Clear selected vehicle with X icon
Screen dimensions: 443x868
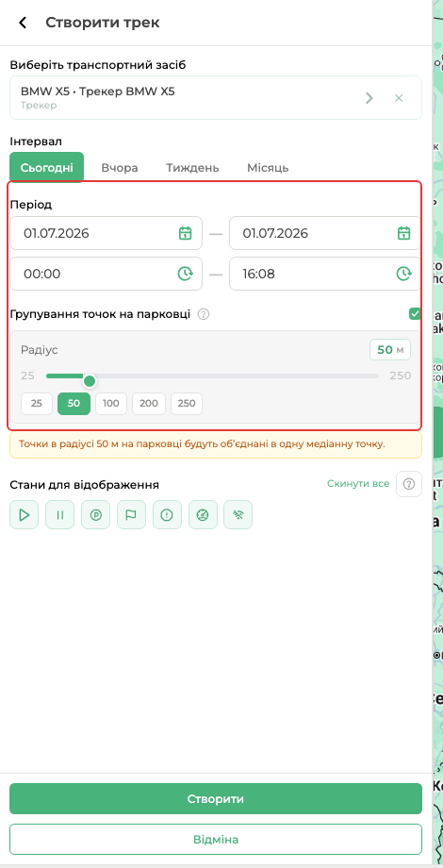[x=398, y=98]
